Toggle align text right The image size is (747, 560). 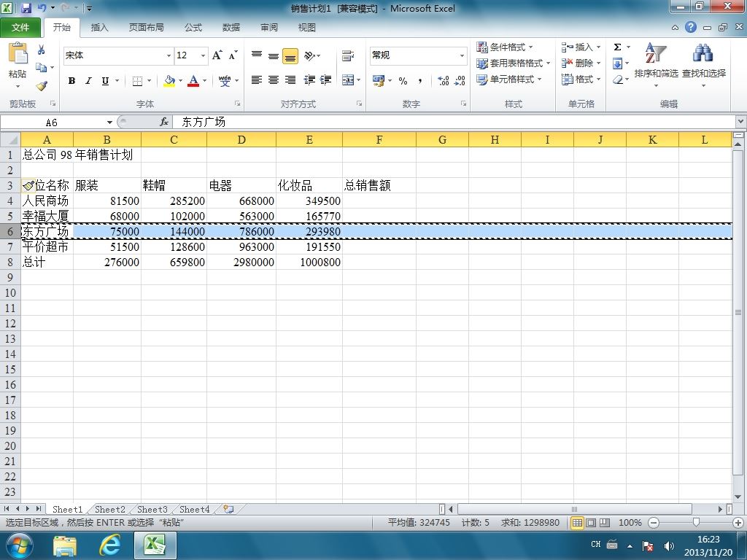(x=290, y=80)
